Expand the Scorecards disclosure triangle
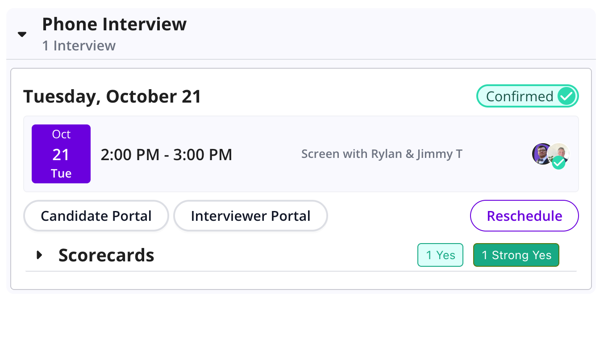 (x=39, y=255)
